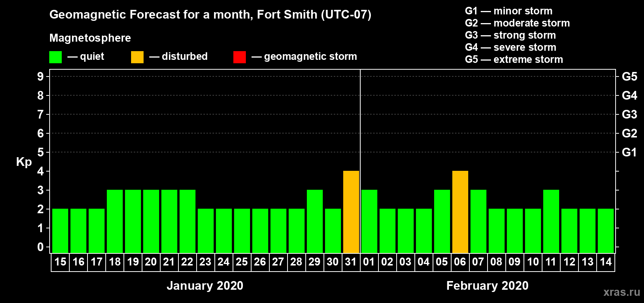Click the G5 marker on right axis
644x303 pixels.
tap(629, 77)
